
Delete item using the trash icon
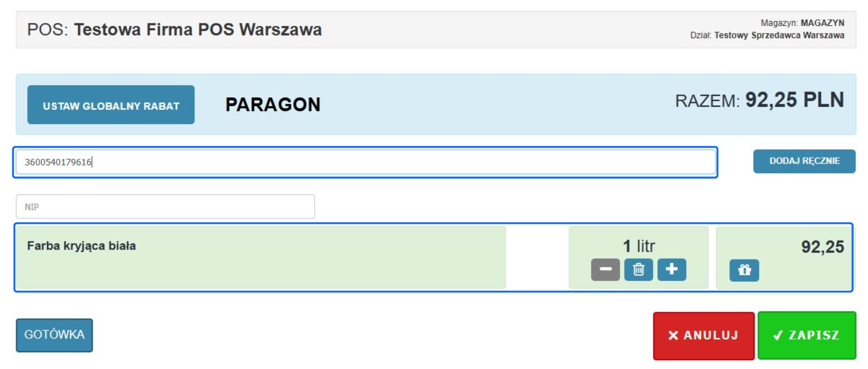click(638, 270)
